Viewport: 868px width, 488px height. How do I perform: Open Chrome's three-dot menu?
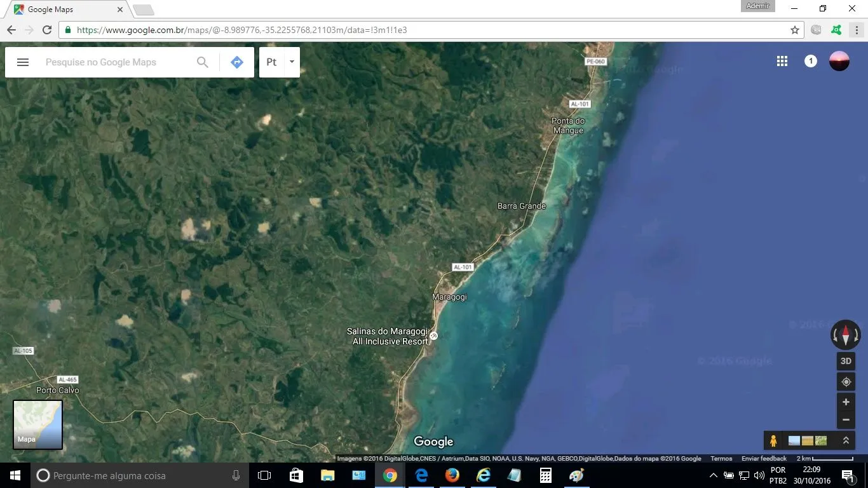click(857, 30)
